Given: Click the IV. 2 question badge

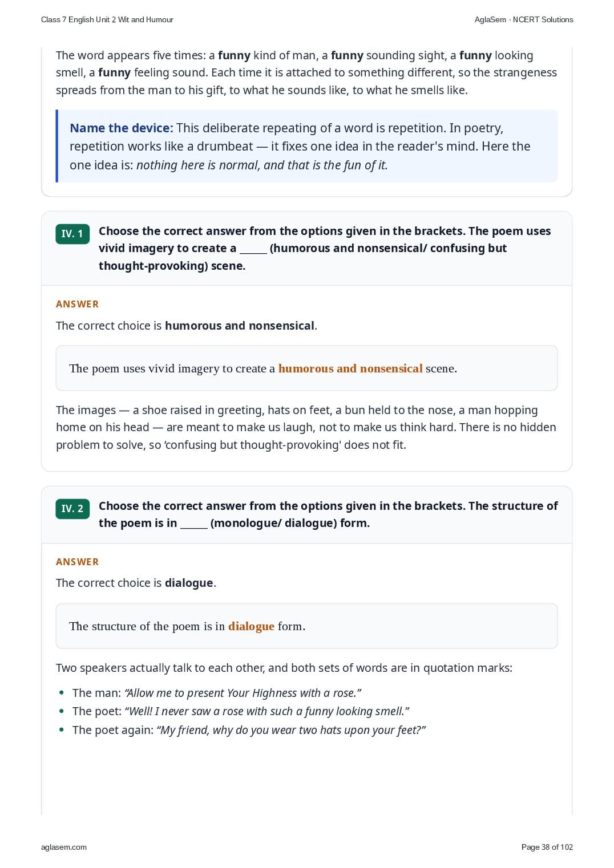Looking at the screenshot, I should coord(72,509).
